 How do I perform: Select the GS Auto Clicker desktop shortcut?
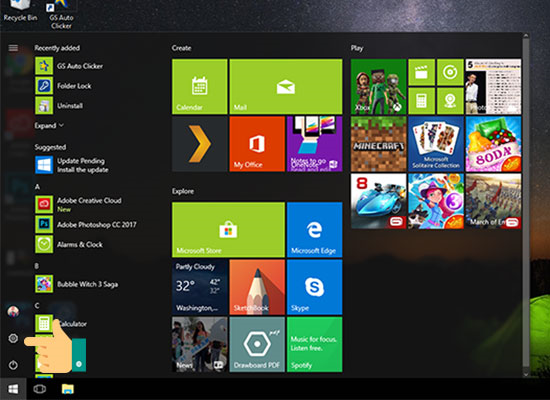pos(61,15)
